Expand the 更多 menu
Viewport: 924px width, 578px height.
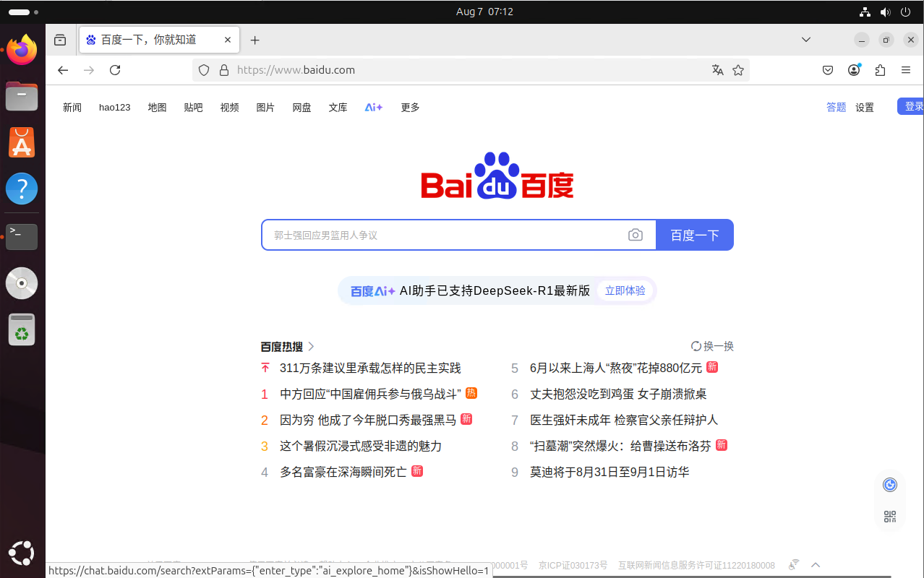(411, 108)
